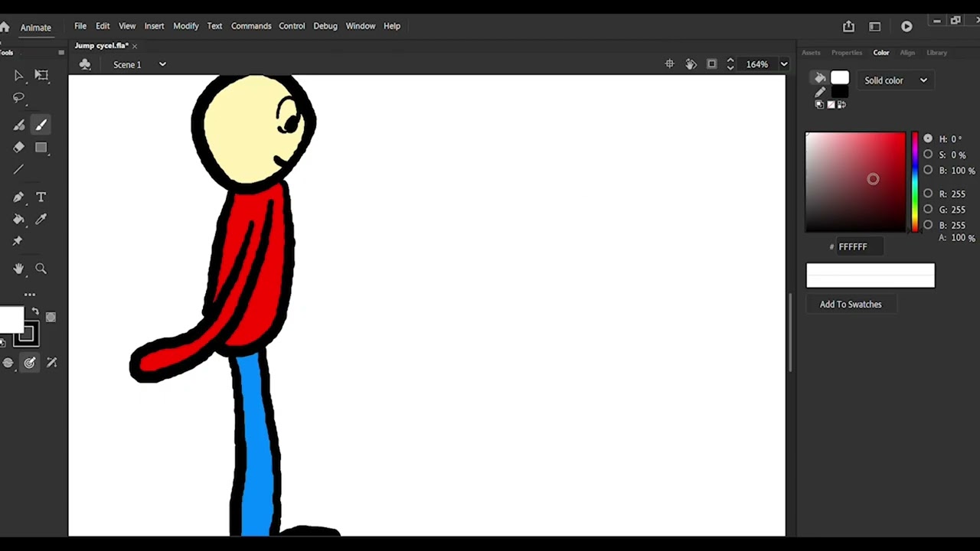The height and width of the screenshot is (551, 980).
Task: Switch to the Properties tab
Action: (x=847, y=53)
